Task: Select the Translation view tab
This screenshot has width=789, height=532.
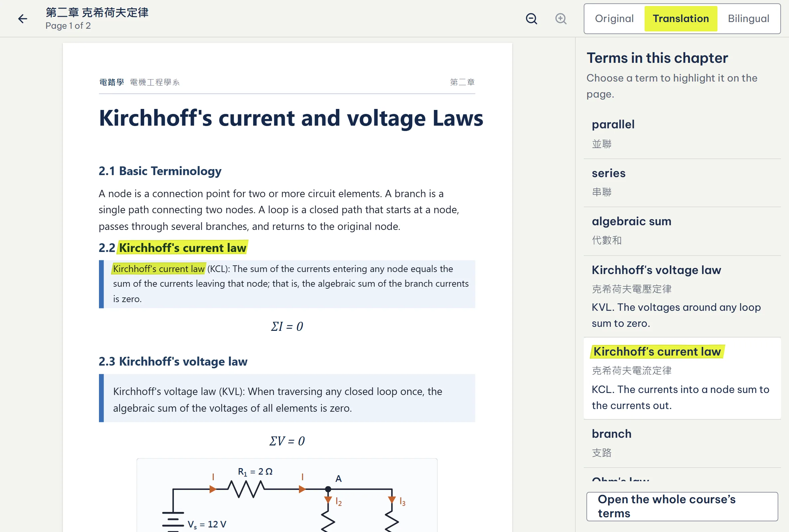Action: click(x=681, y=19)
